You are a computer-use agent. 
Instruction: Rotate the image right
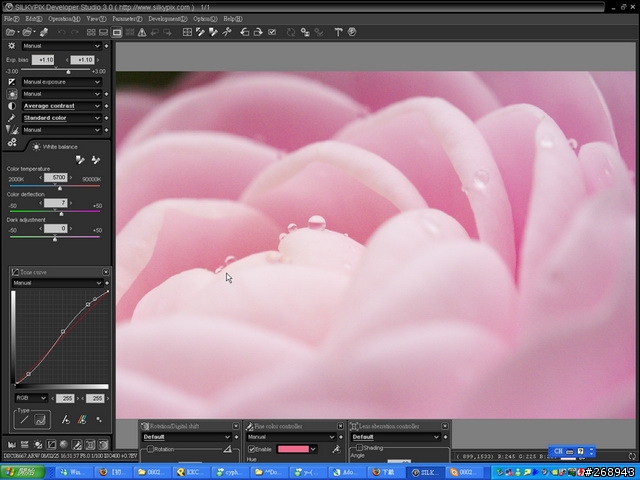point(258,32)
